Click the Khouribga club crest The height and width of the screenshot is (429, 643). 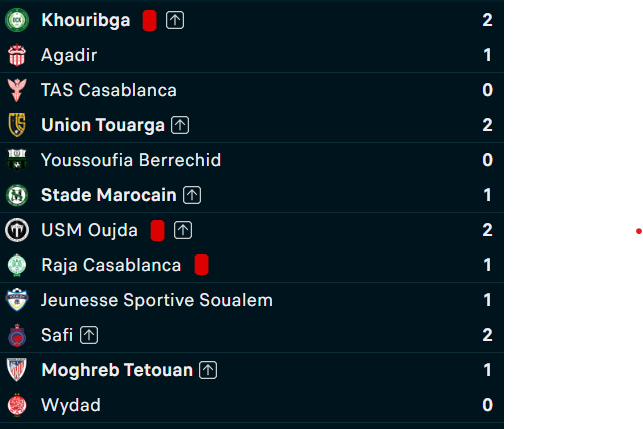pos(17,20)
